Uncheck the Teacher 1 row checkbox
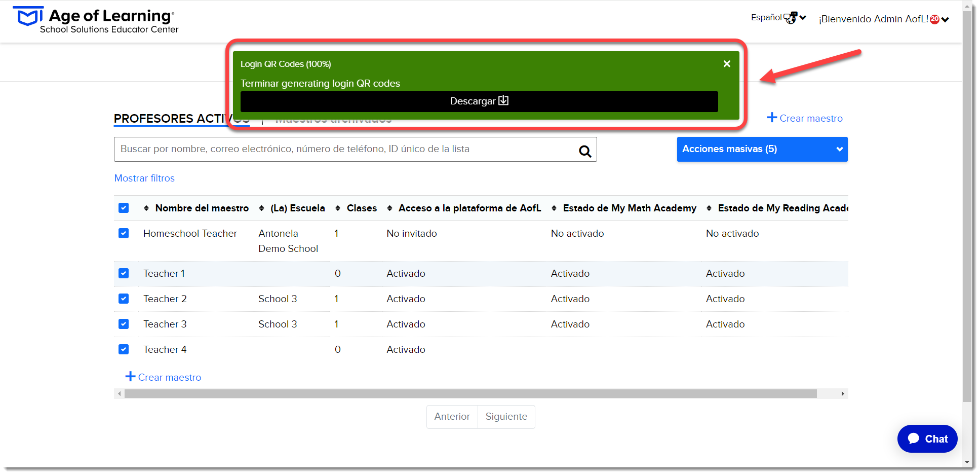The image size is (980, 475). (124, 273)
